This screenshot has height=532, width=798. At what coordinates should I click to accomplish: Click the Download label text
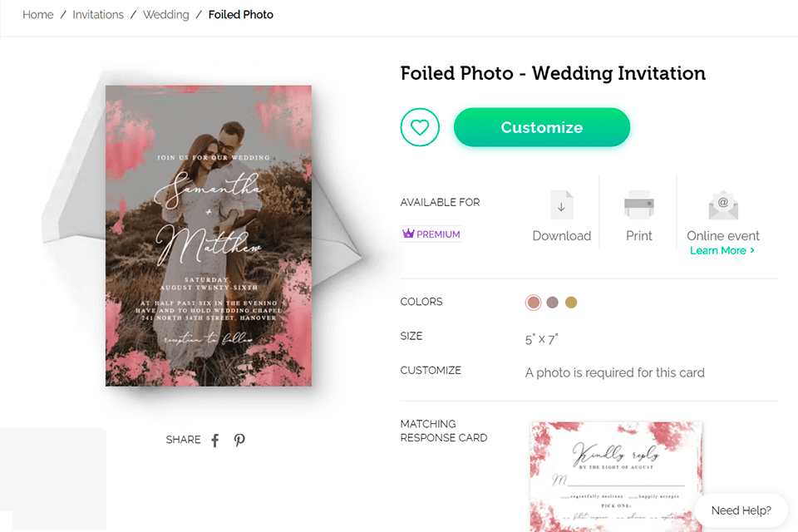tap(561, 236)
